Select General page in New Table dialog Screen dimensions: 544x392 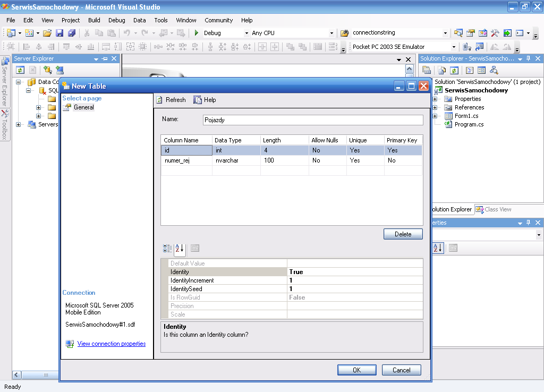tap(83, 107)
